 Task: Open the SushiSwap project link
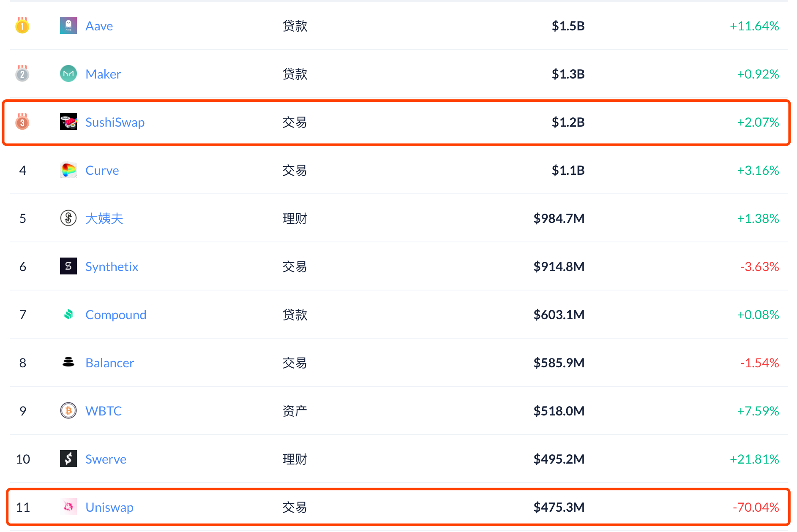click(x=115, y=122)
